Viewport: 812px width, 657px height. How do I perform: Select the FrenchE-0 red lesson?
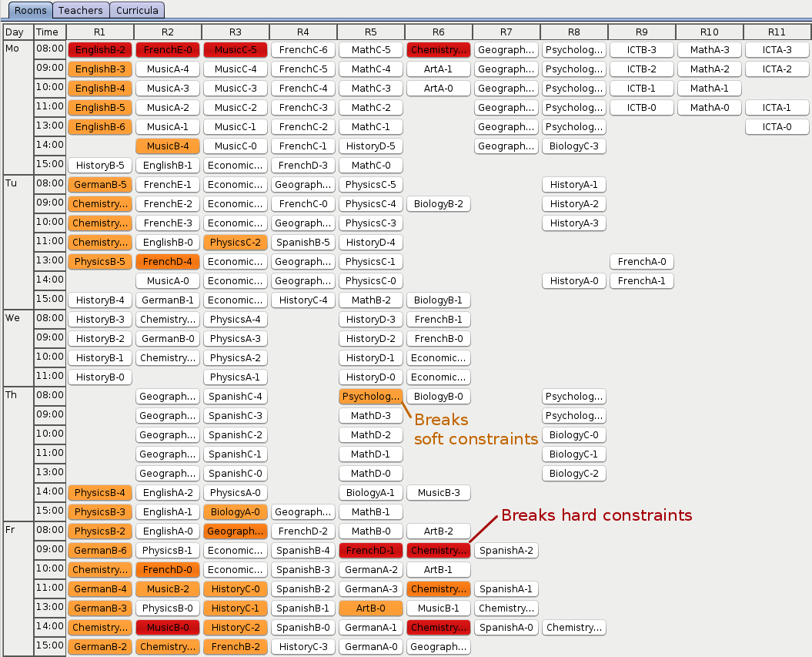167,49
